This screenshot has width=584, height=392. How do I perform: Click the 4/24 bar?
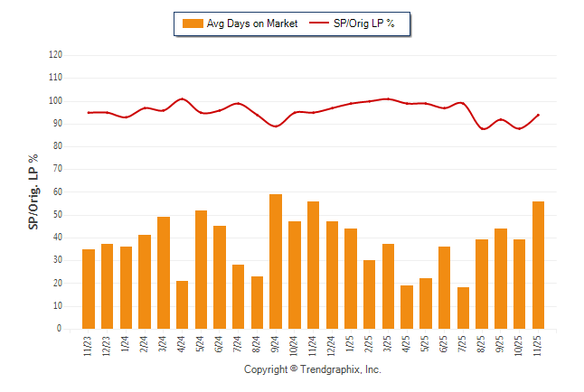click(182, 305)
